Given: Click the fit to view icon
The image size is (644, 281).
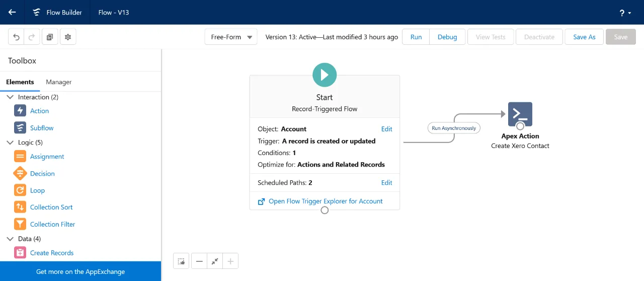Looking at the screenshot, I should coord(215,261).
